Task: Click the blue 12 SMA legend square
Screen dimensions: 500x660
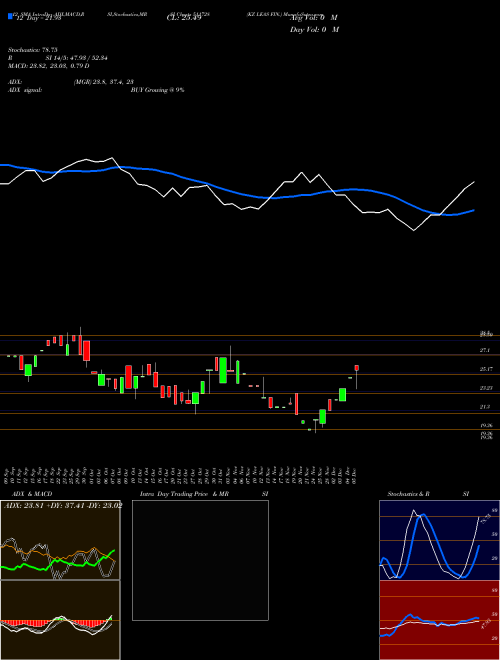Action: point(10,16)
